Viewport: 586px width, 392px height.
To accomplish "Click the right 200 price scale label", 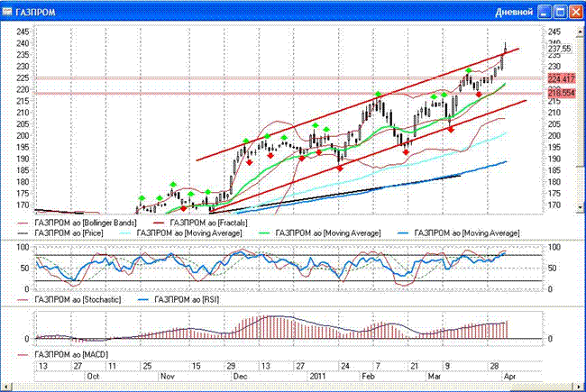I will pyautogui.click(x=554, y=136).
